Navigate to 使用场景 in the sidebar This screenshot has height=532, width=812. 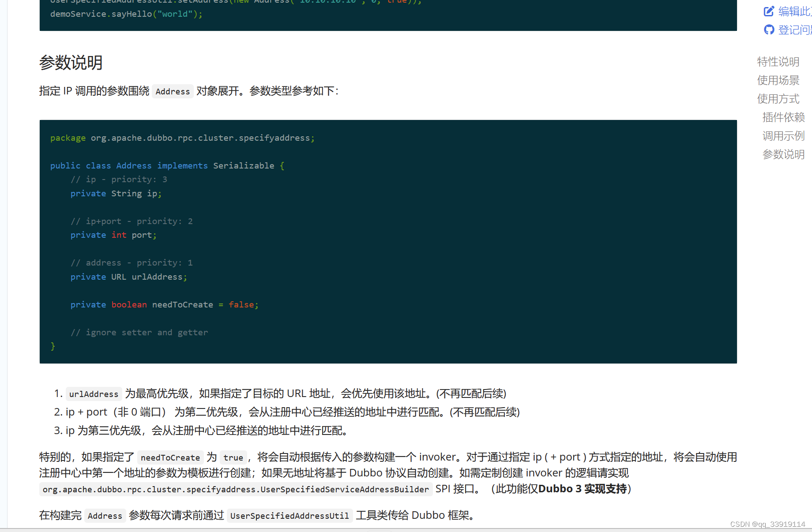778,80
